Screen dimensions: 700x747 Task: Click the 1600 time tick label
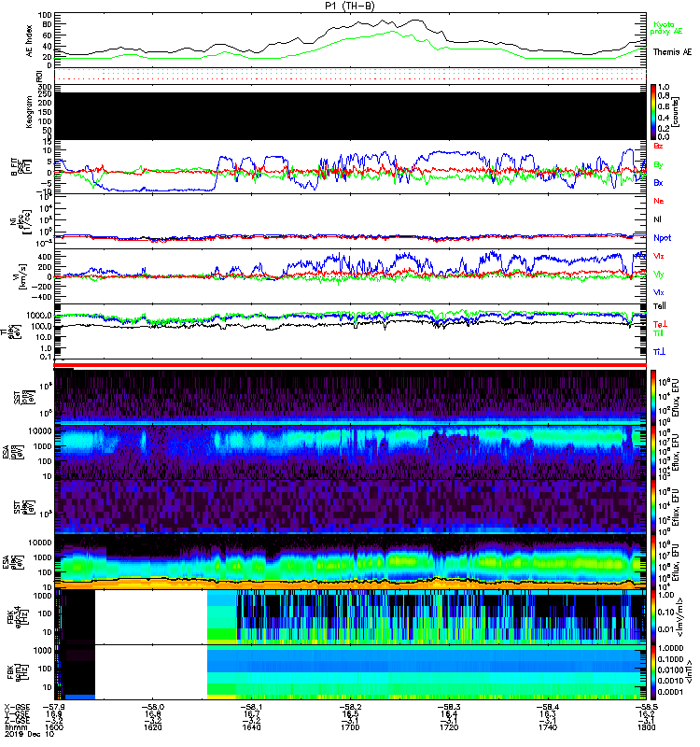coord(54,727)
